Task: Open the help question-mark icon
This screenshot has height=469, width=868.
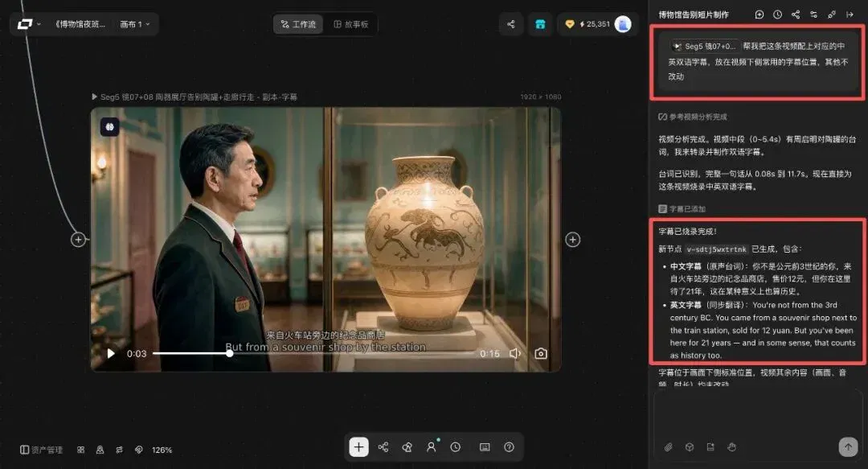Action: point(510,446)
